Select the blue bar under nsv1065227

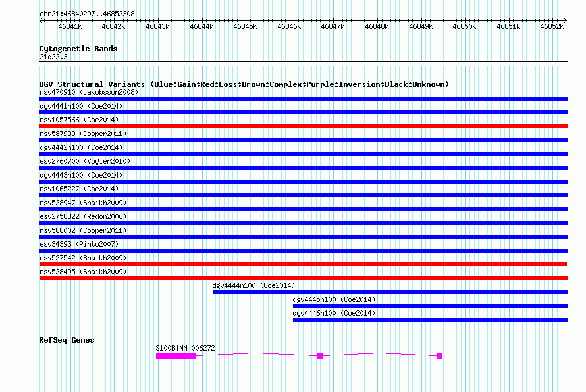point(303,195)
